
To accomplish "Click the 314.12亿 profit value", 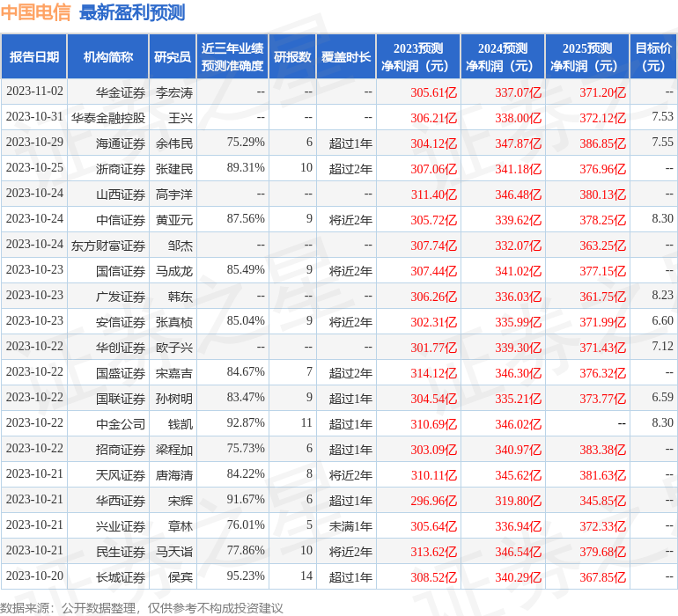I will [434, 373].
